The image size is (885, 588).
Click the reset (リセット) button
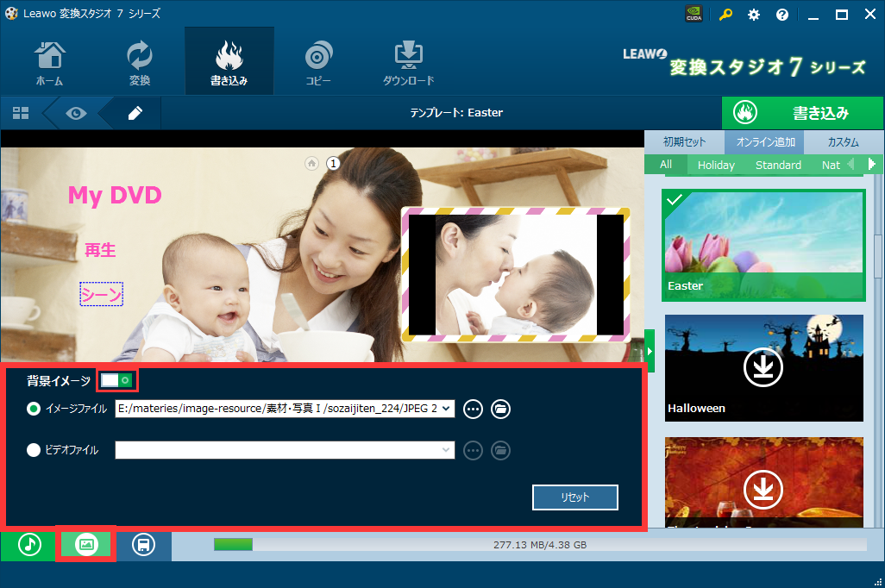tap(574, 497)
